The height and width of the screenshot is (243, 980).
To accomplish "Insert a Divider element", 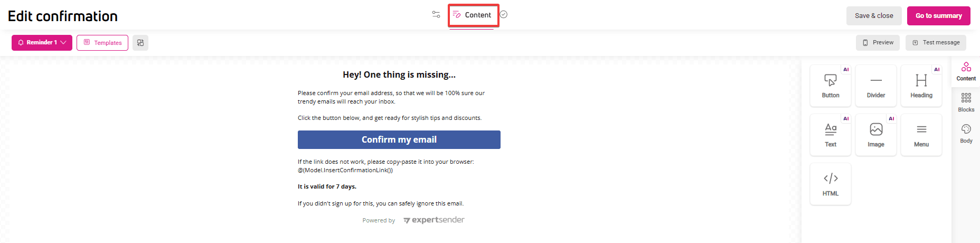I will [875, 86].
